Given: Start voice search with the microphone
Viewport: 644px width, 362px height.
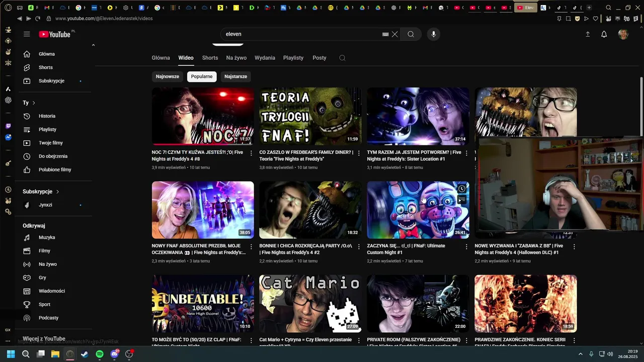Looking at the screenshot, I should tap(434, 34).
